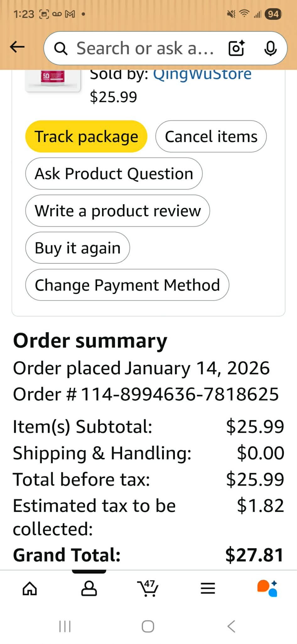Tap the microphone voice search icon
Image resolution: width=297 pixels, height=644 pixels.
click(270, 48)
